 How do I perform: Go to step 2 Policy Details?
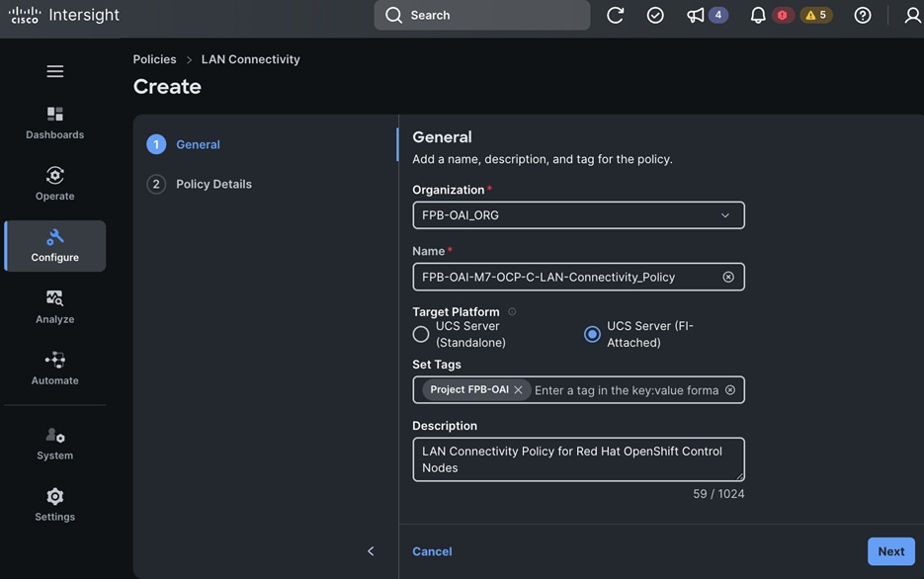click(x=200, y=184)
